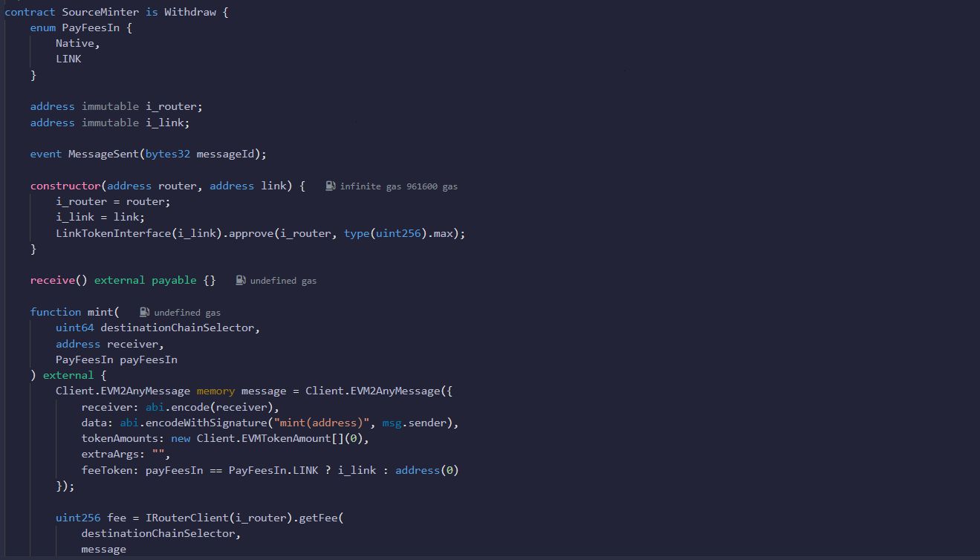Click the gas pump icon beside receive()

(241, 281)
